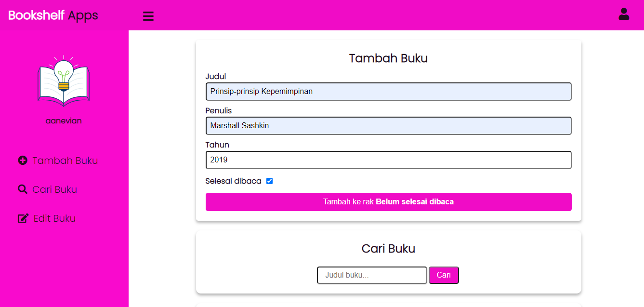Select the plus icon beside Tambah Buku
The width and height of the screenshot is (644, 307).
pyautogui.click(x=23, y=160)
